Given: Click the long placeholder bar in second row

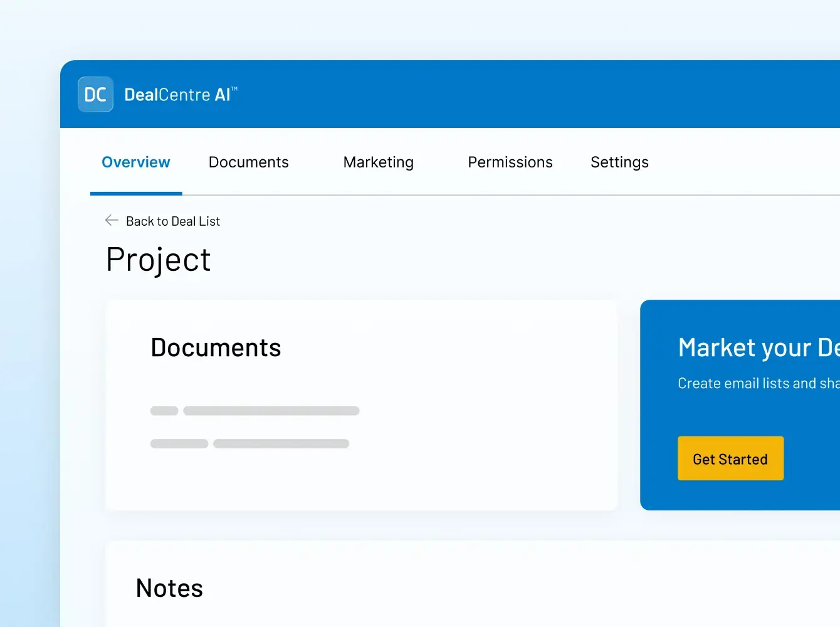Looking at the screenshot, I should (281, 444).
